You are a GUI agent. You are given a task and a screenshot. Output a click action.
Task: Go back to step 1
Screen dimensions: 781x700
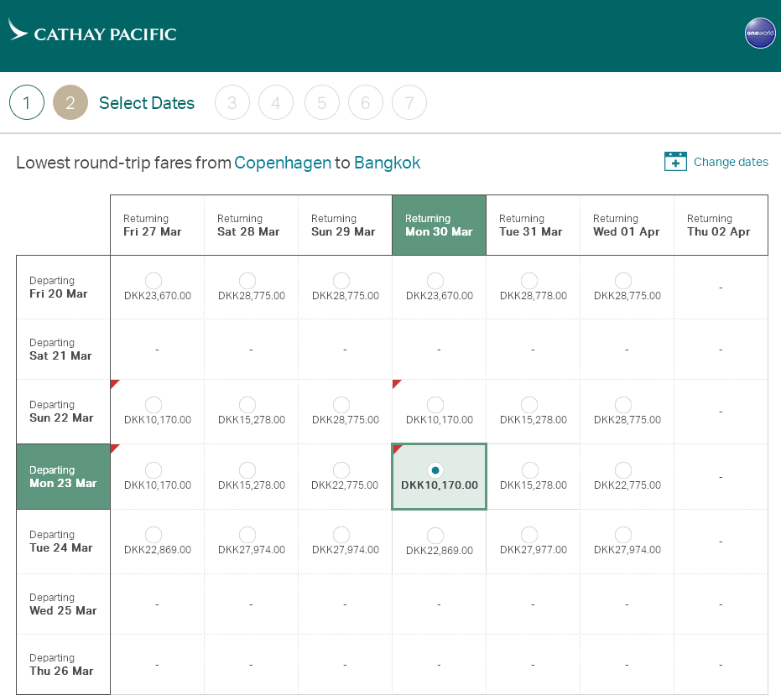27,103
